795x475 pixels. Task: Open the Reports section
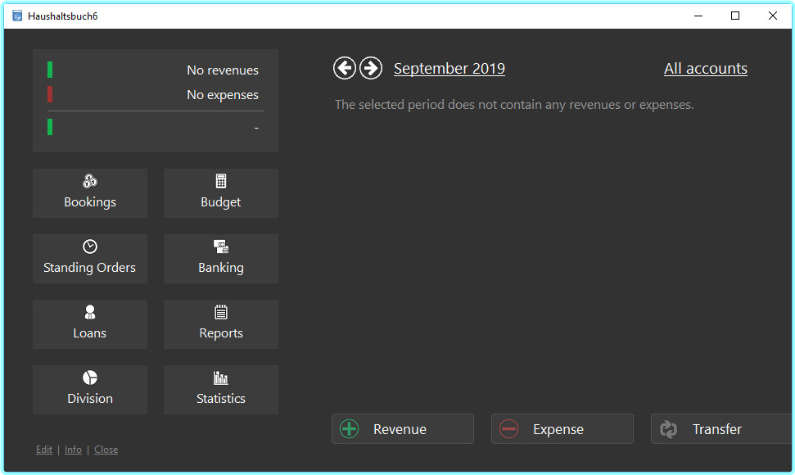coord(221,324)
